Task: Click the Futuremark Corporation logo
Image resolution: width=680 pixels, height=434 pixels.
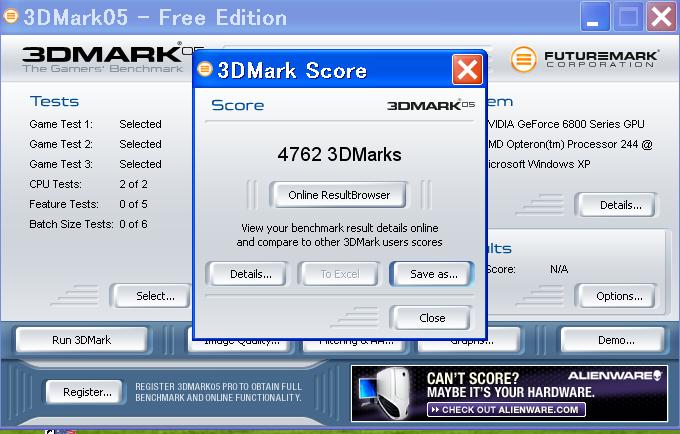Action: pyautogui.click(x=585, y=59)
